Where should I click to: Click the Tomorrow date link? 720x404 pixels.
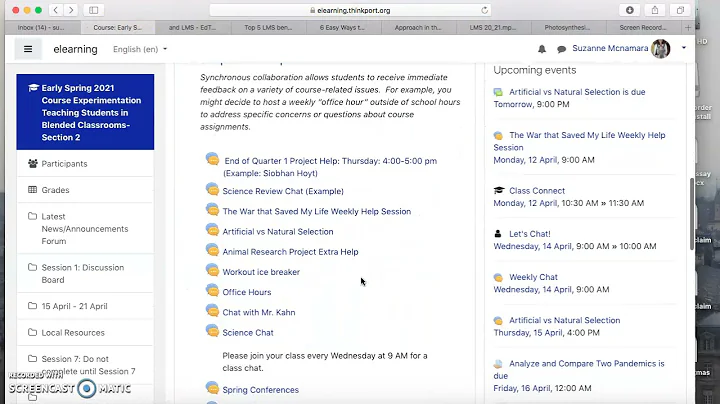513,104
